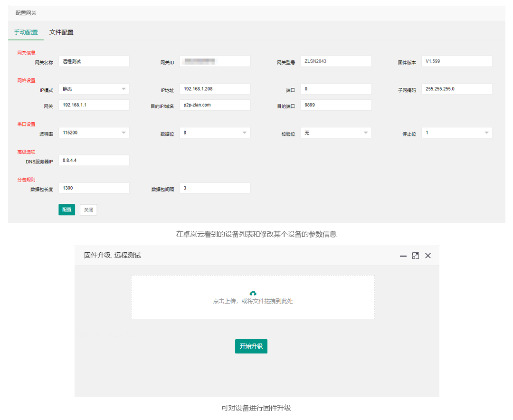Edit the DNS服务器IP field
Image resolution: width=513 pixels, height=420 pixels.
(94, 161)
